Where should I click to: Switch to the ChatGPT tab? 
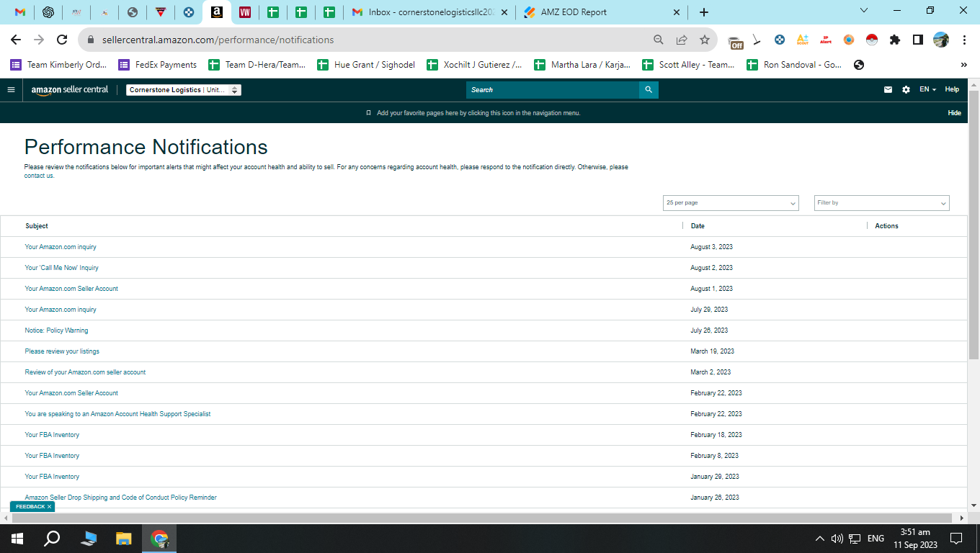48,12
